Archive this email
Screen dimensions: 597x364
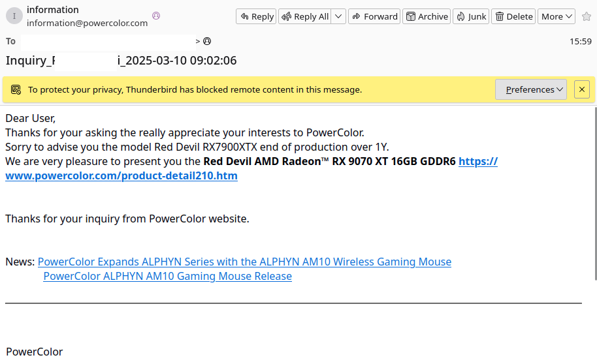pos(427,16)
